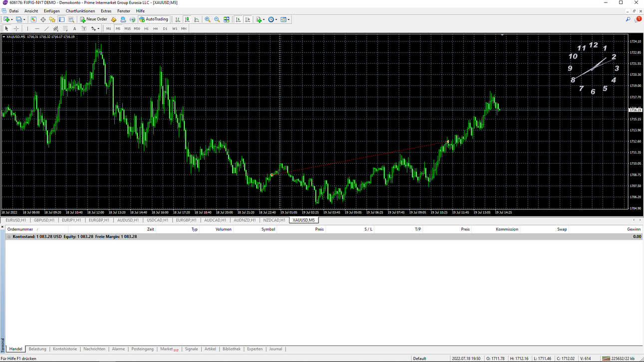Open the MetaEditor yellow book icon

[x=114, y=19]
